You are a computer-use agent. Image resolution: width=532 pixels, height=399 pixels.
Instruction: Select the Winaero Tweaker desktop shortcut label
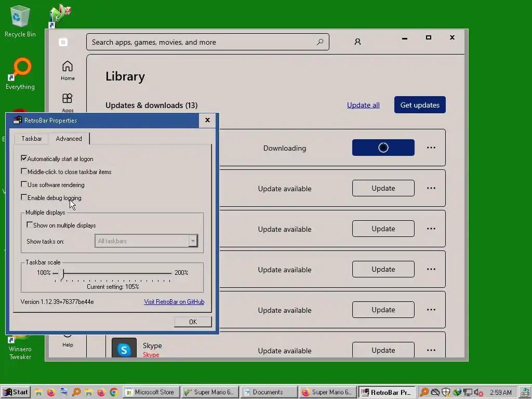(x=20, y=353)
